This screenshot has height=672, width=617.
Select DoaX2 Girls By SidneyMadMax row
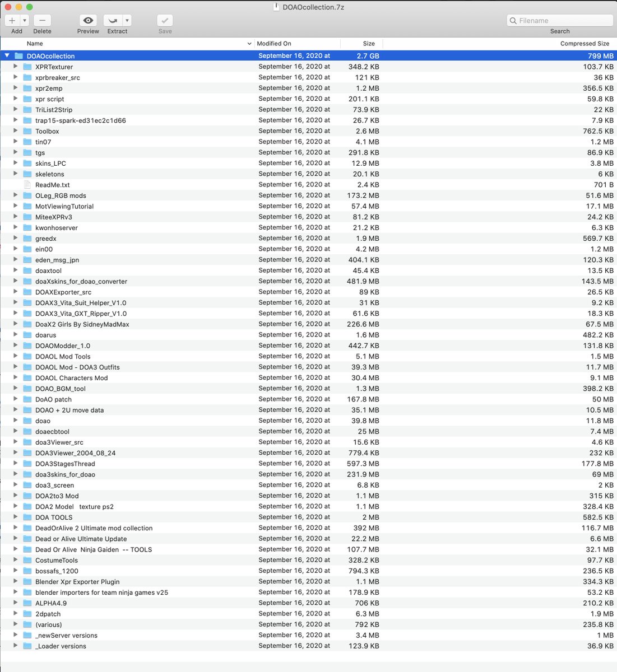308,324
